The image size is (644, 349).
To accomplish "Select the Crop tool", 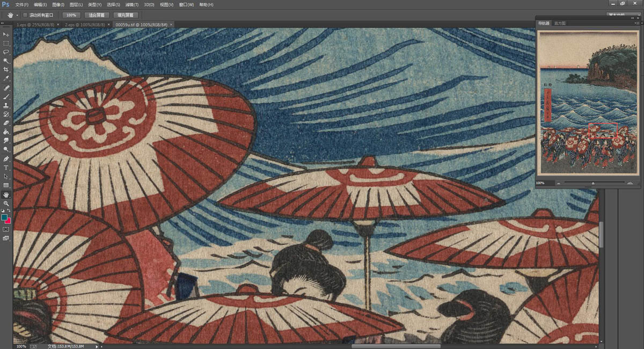I will click(6, 70).
